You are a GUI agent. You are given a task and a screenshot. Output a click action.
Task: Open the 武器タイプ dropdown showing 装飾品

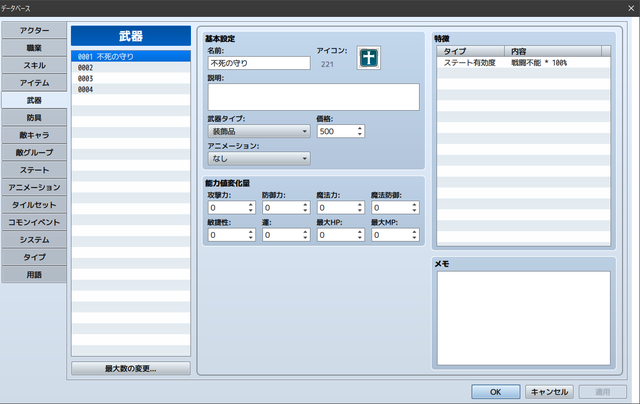click(x=259, y=131)
